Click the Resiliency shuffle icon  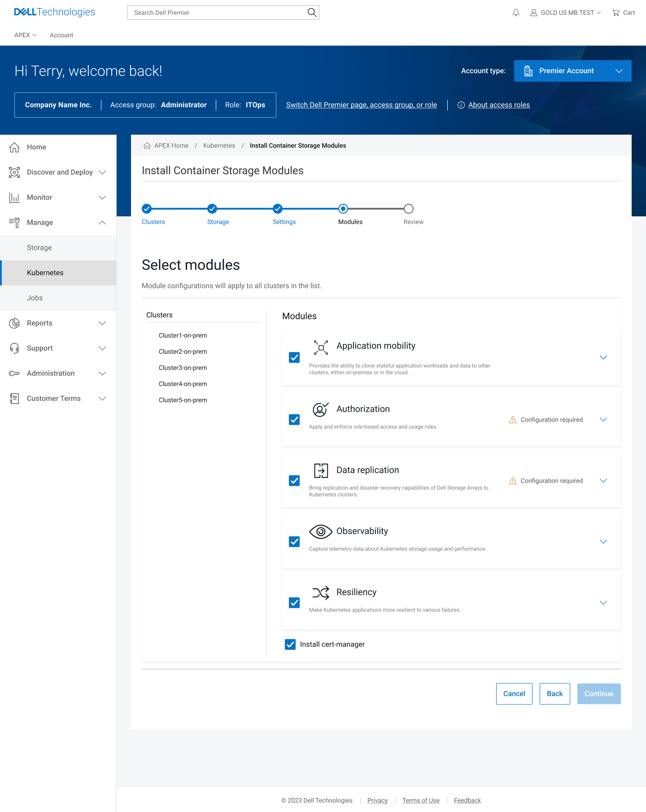click(321, 593)
